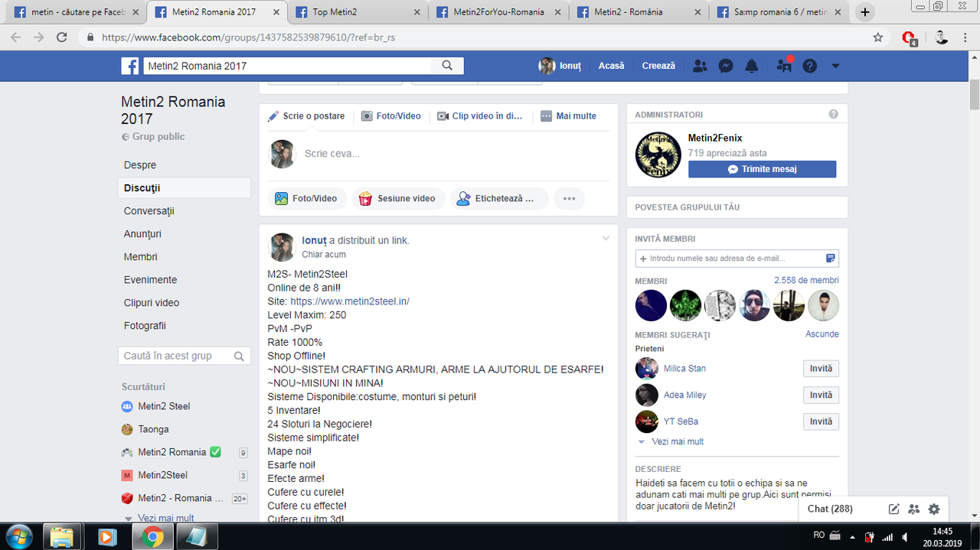This screenshot has width=980, height=550.
Task: Click Ionuț name in post header
Action: point(314,240)
